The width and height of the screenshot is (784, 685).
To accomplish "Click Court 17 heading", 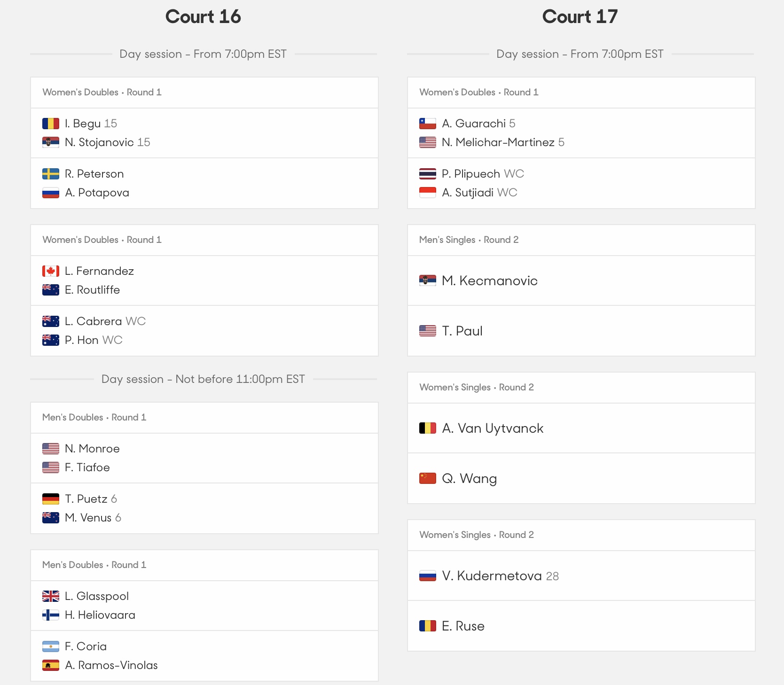I will click(580, 17).
